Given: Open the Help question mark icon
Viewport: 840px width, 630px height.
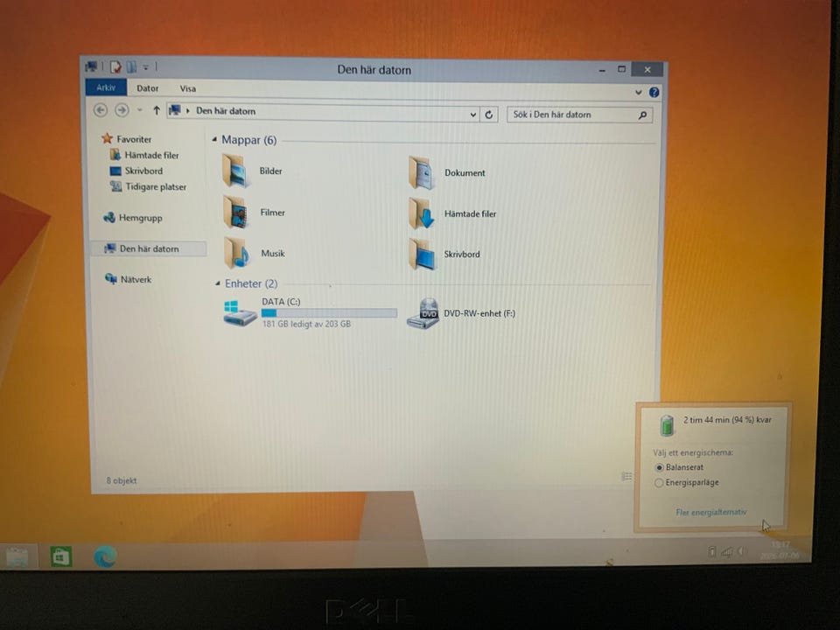Looking at the screenshot, I should (654, 92).
